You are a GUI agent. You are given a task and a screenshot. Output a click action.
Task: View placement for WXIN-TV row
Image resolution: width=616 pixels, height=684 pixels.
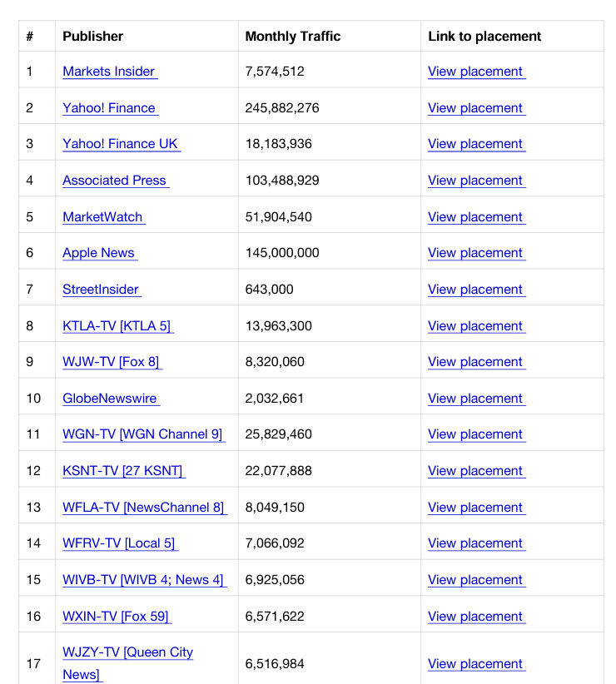click(x=476, y=617)
